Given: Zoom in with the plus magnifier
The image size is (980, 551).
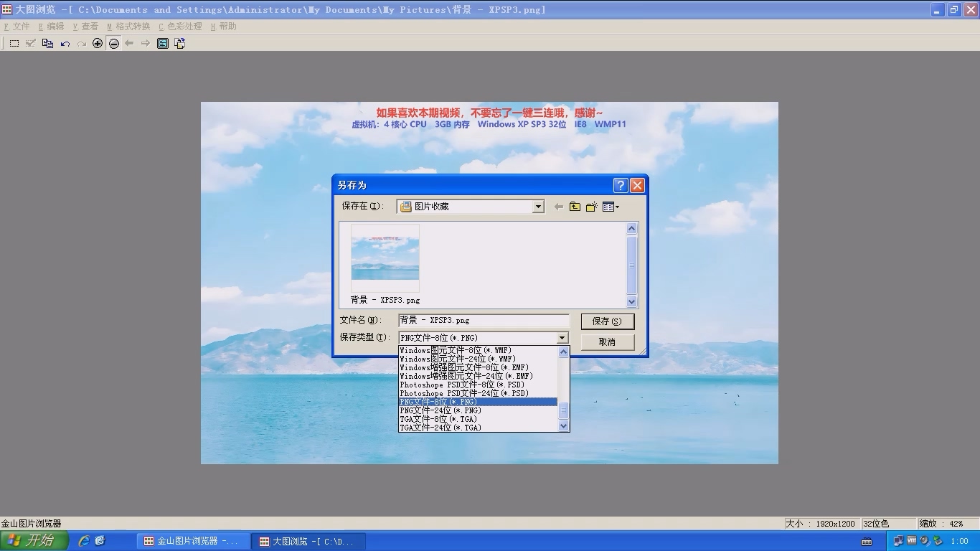Looking at the screenshot, I should coord(98,44).
